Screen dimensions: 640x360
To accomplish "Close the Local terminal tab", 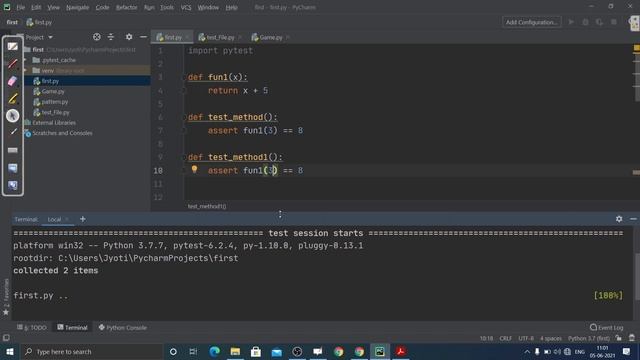I will click(x=67, y=219).
